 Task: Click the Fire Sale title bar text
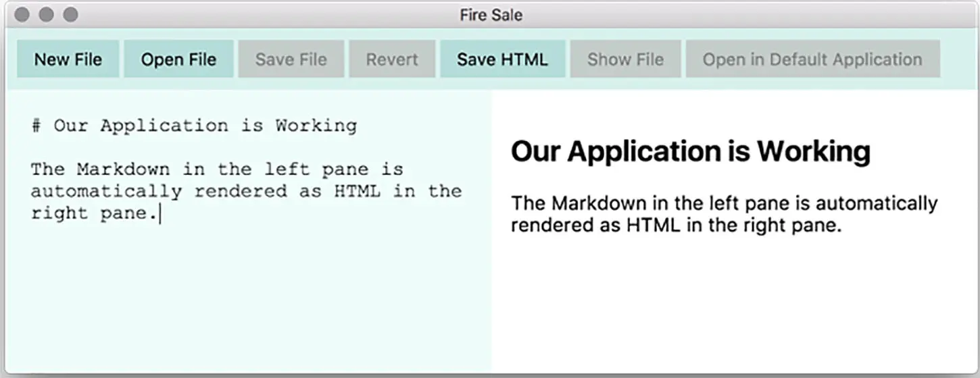point(491,15)
